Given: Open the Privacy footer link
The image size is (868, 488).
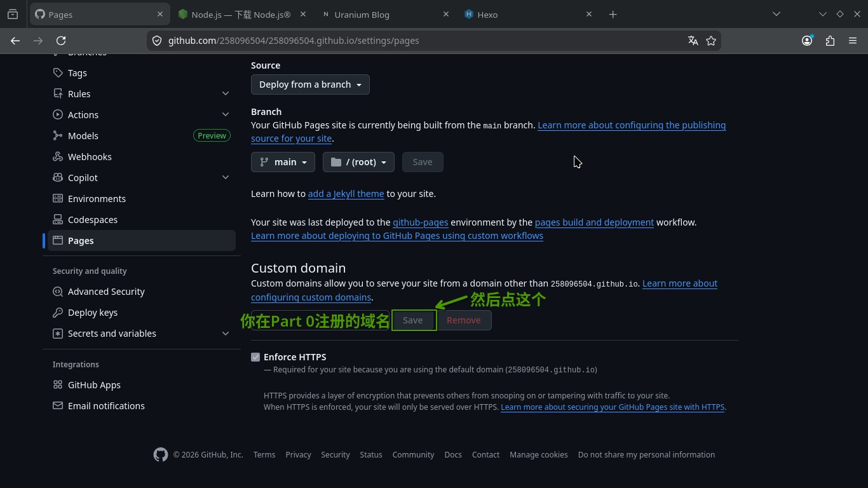Looking at the screenshot, I should click(x=298, y=455).
